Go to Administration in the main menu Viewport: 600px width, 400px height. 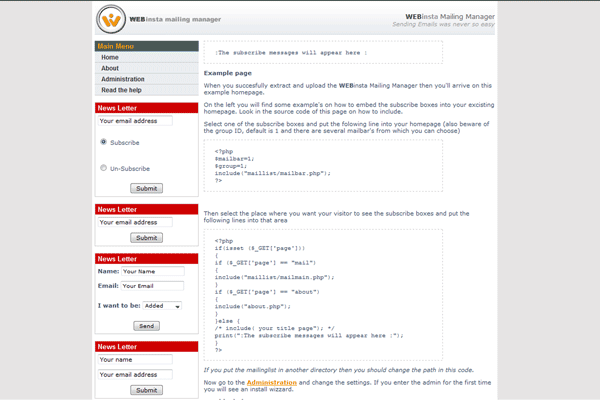[123, 79]
